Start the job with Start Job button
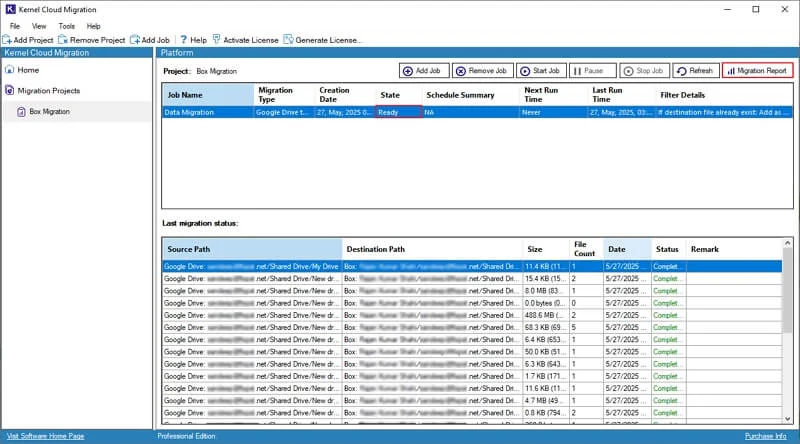 tap(541, 70)
